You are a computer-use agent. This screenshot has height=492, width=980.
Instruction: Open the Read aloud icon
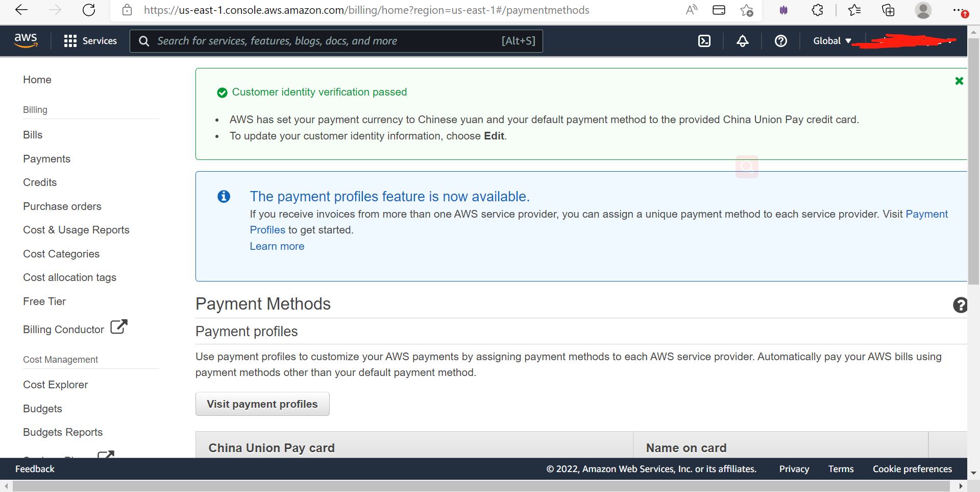pyautogui.click(x=692, y=10)
